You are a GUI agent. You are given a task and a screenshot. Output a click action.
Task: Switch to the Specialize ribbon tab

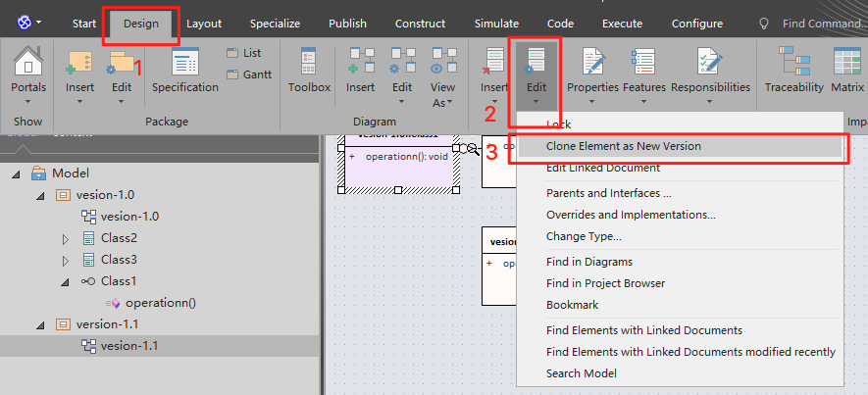click(276, 24)
